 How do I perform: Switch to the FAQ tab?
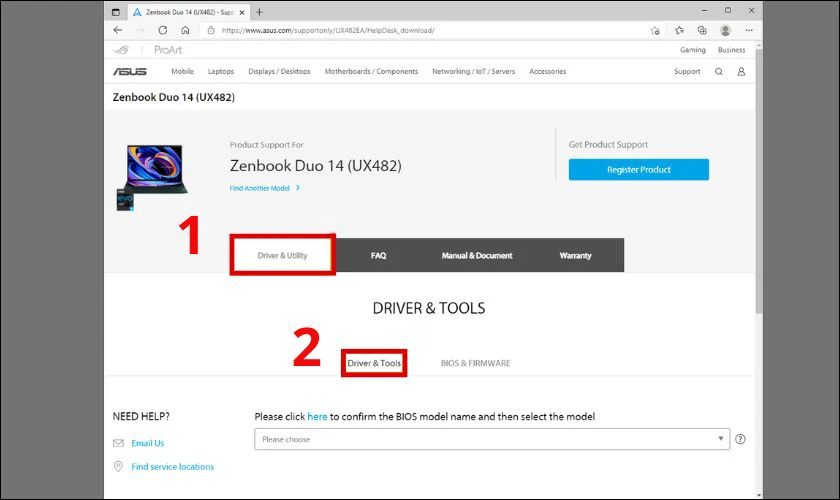click(378, 255)
